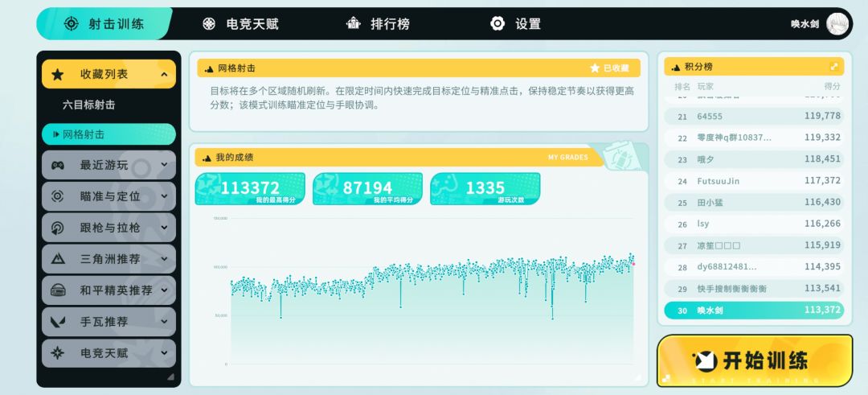Click leaderboard row 22 零度神q群
Image resolution: width=868 pixels, height=395 pixels.
754,138
